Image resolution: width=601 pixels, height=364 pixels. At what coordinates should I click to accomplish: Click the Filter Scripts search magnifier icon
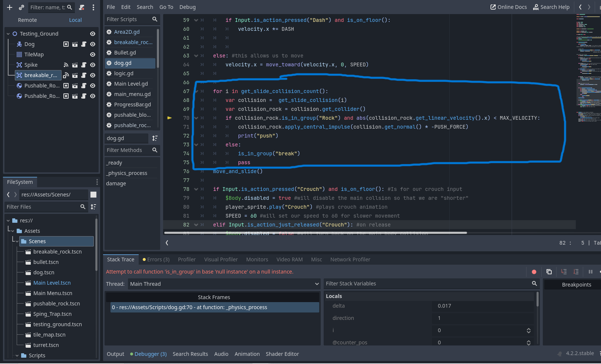pyautogui.click(x=155, y=19)
